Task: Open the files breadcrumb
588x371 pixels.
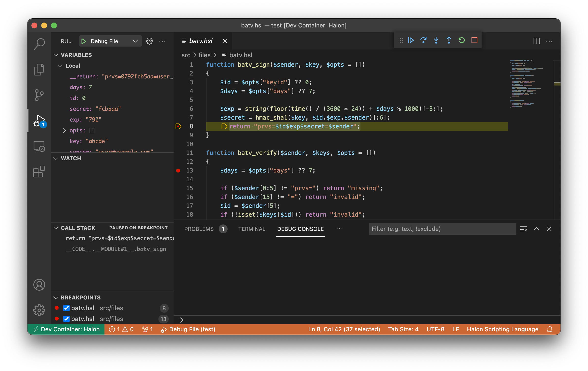Action: coord(204,55)
